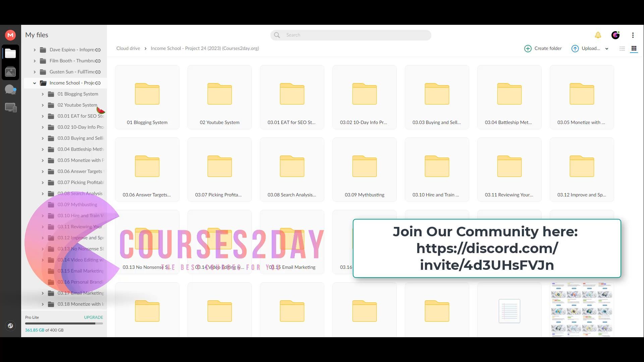Expand the Dave Espino folder tree node
The width and height of the screenshot is (644, 362).
pyautogui.click(x=35, y=50)
